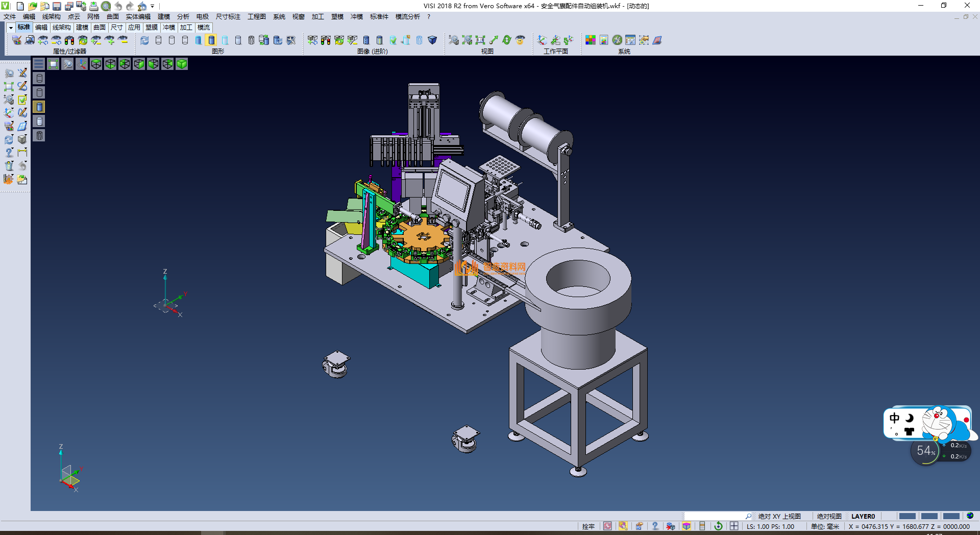Click the LAYER0 label in status bar
The width and height of the screenshot is (980, 535).
[x=863, y=516]
